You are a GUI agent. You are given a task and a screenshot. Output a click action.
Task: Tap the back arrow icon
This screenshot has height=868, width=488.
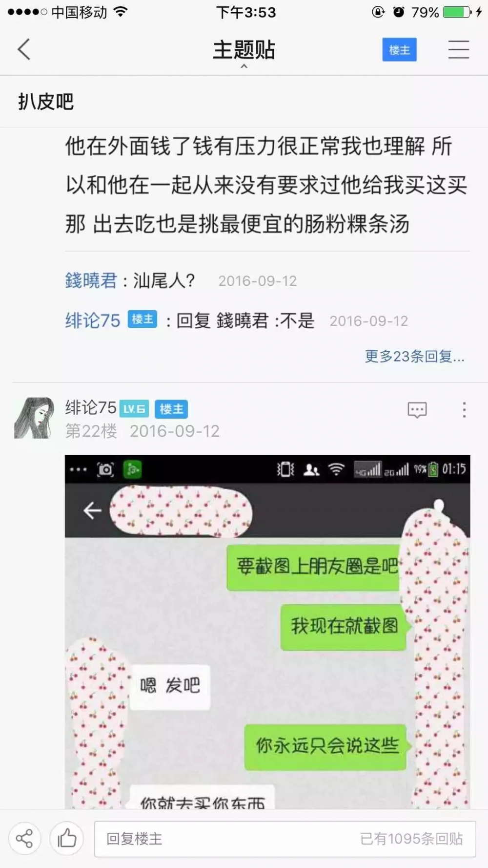pos(24,49)
